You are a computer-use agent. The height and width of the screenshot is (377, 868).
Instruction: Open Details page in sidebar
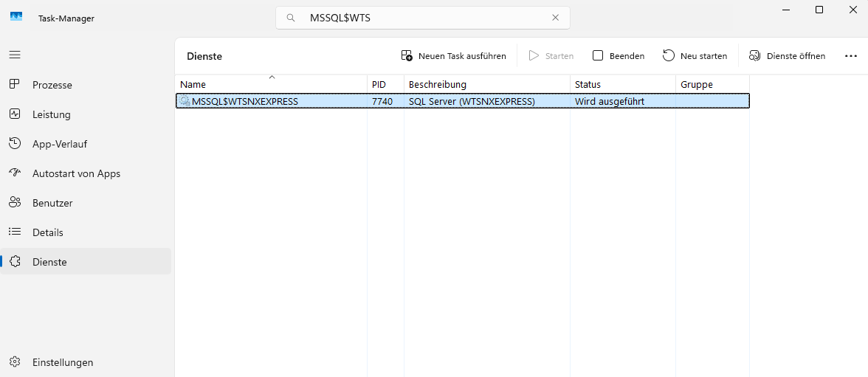[x=47, y=232]
